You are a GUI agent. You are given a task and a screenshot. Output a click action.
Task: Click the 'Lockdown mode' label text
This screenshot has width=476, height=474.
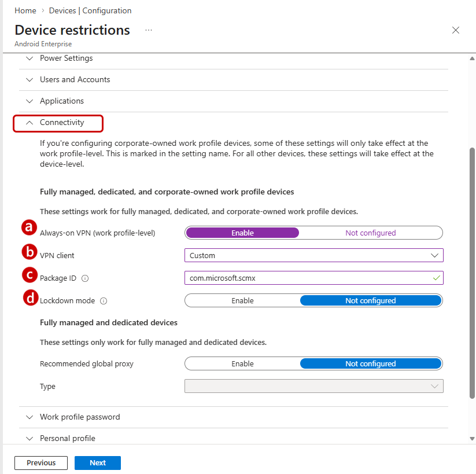[67, 301]
